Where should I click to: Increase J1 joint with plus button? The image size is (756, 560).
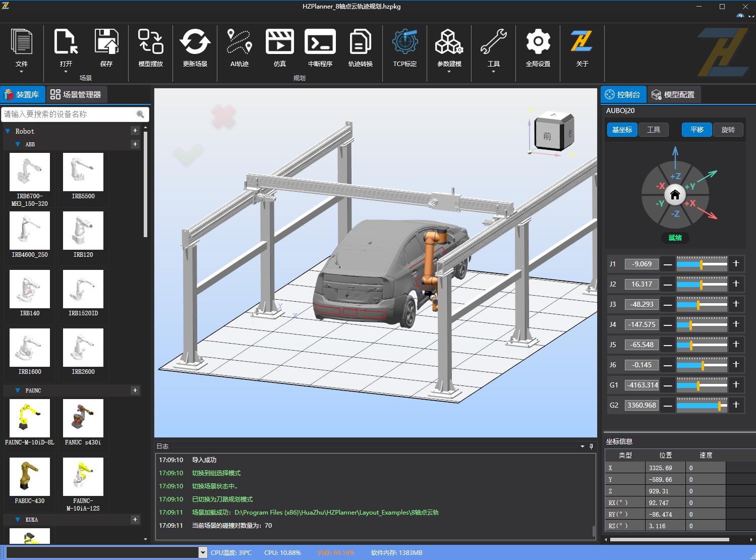pos(736,264)
